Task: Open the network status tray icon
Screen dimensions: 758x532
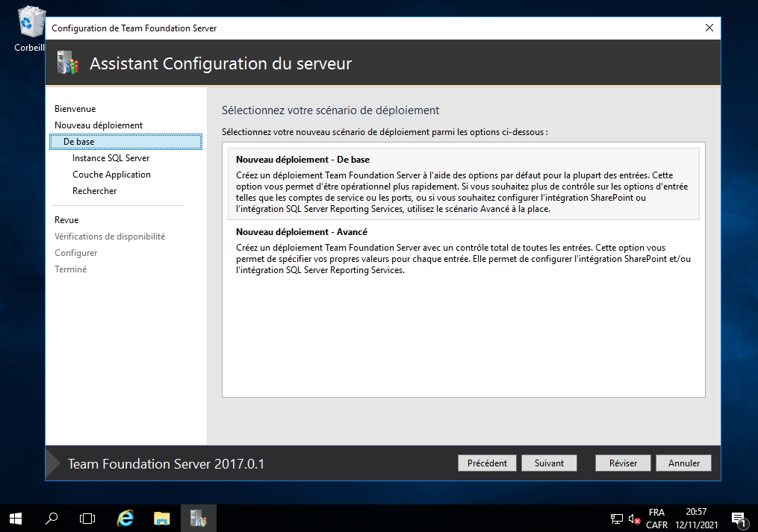Action: point(617,519)
